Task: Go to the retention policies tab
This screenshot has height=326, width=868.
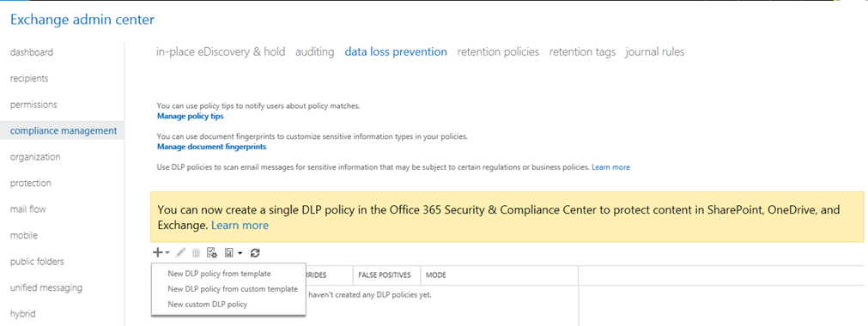Action: click(x=498, y=52)
